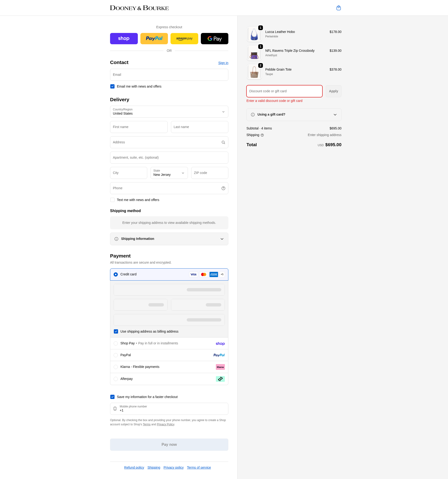Expand Using a gift card section
448x479 pixels.
[294, 115]
